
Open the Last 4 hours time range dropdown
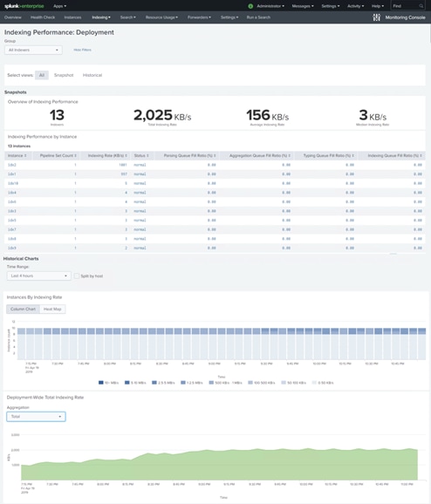point(38,276)
